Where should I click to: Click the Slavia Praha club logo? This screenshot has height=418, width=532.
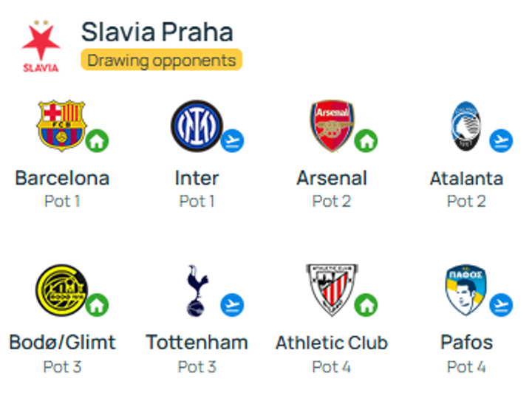tap(41, 47)
